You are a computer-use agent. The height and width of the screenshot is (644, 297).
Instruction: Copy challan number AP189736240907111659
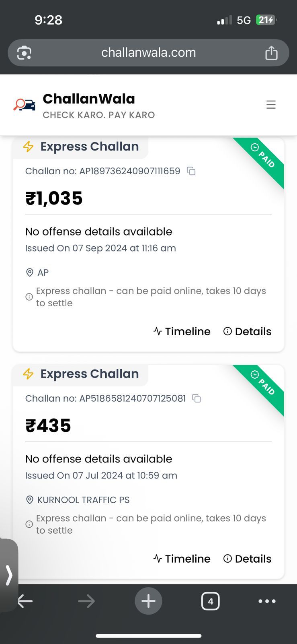[x=191, y=171]
